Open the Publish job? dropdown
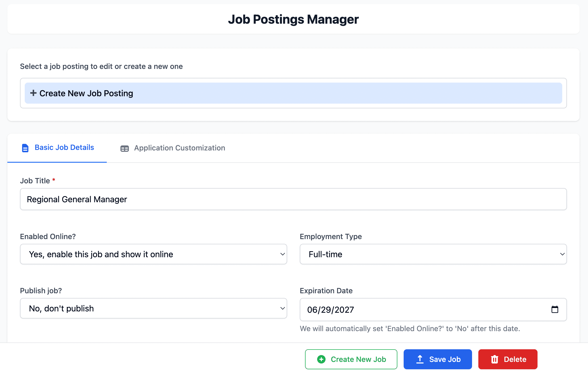This screenshot has height=374, width=588. click(x=154, y=308)
